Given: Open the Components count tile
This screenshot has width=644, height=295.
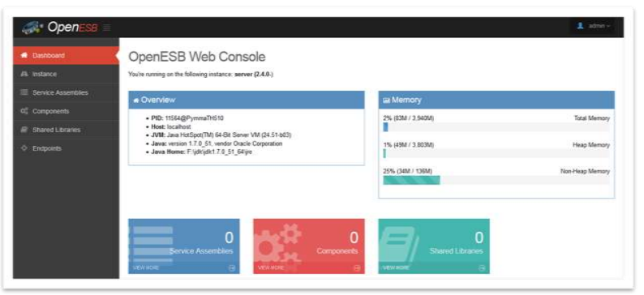Looking at the screenshot, I should [309, 246].
